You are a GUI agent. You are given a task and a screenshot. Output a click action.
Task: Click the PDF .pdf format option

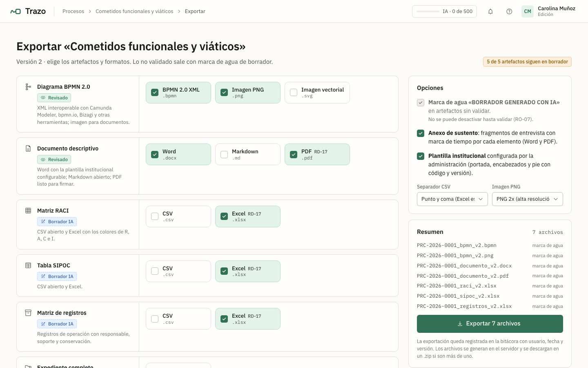click(x=317, y=155)
